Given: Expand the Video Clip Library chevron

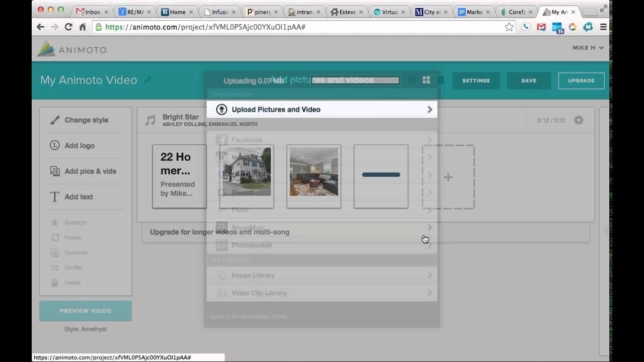Looking at the screenshot, I should [x=430, y=293].
